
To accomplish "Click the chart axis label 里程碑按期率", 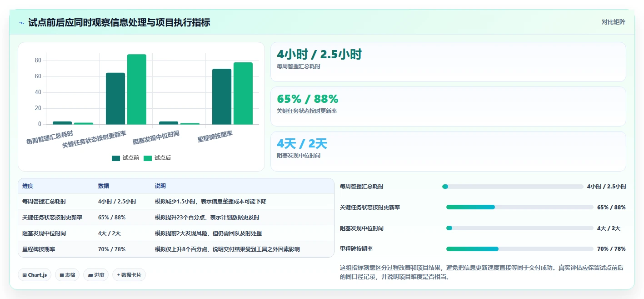I will pos(215,136).
